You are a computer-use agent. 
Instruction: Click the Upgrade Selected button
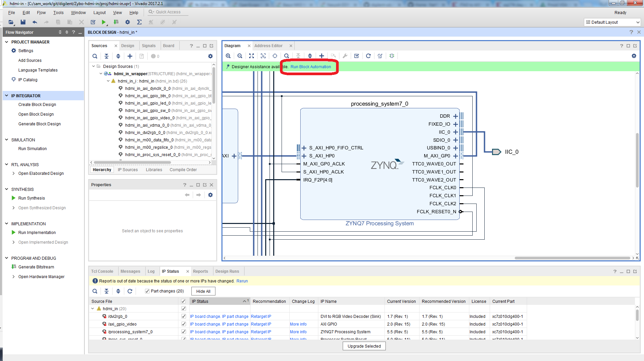(364, 346)
